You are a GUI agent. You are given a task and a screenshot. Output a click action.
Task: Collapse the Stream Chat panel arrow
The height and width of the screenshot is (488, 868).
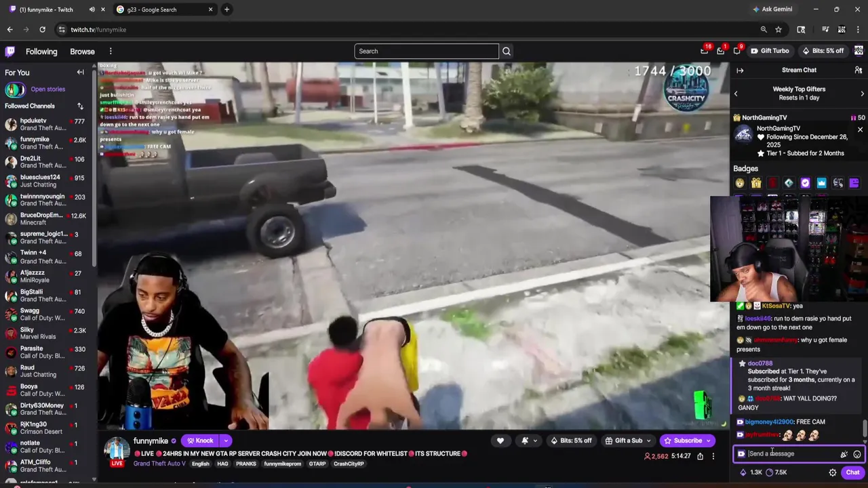click(x=740, y=70)
